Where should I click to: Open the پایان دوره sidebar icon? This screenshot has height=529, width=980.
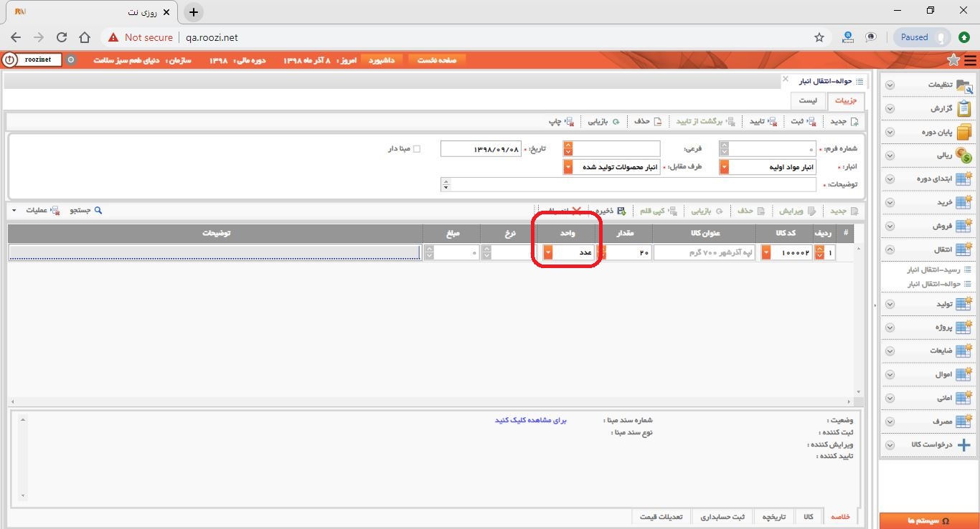[x=964, y=132]
